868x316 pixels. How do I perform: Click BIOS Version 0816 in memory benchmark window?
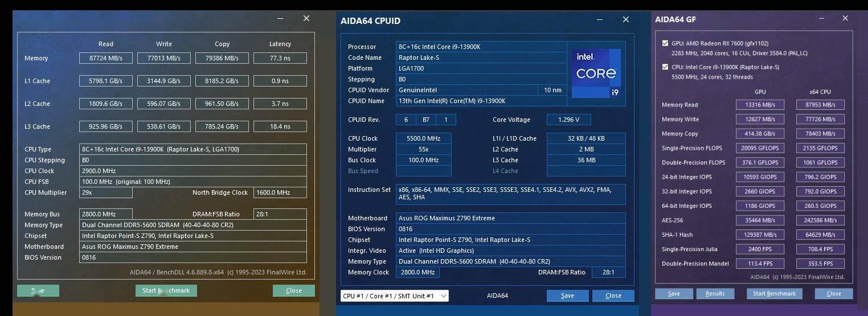(x=193, y=257)
